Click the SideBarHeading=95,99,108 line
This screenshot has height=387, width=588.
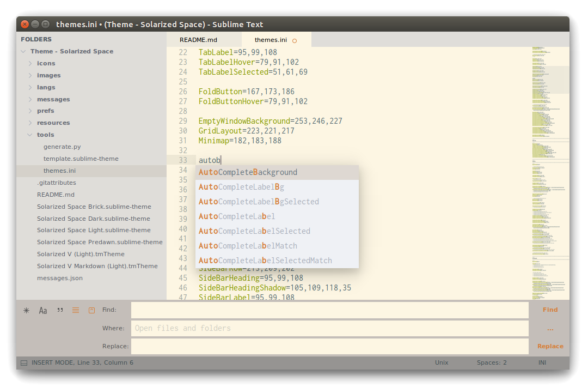pos(251,278)
